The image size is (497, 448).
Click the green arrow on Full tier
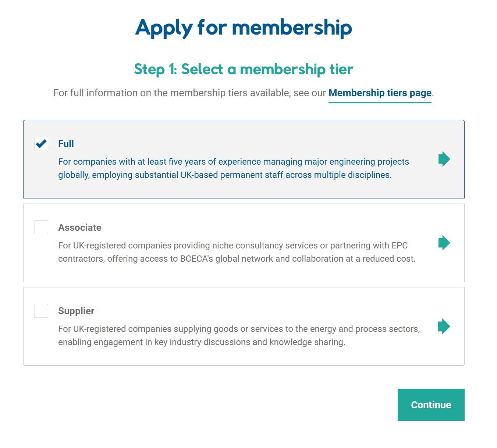pyautogui.click(x=444, y=159)
